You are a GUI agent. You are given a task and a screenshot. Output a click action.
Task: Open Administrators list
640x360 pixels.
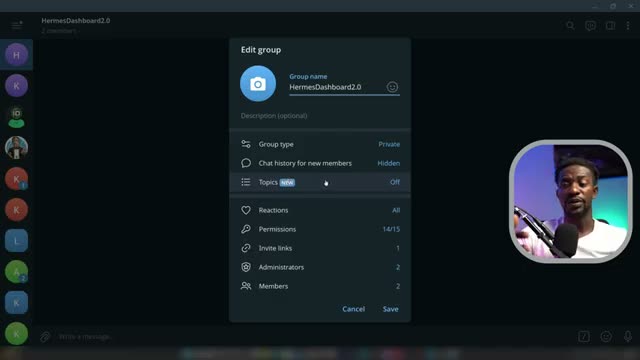pos(320,267)
